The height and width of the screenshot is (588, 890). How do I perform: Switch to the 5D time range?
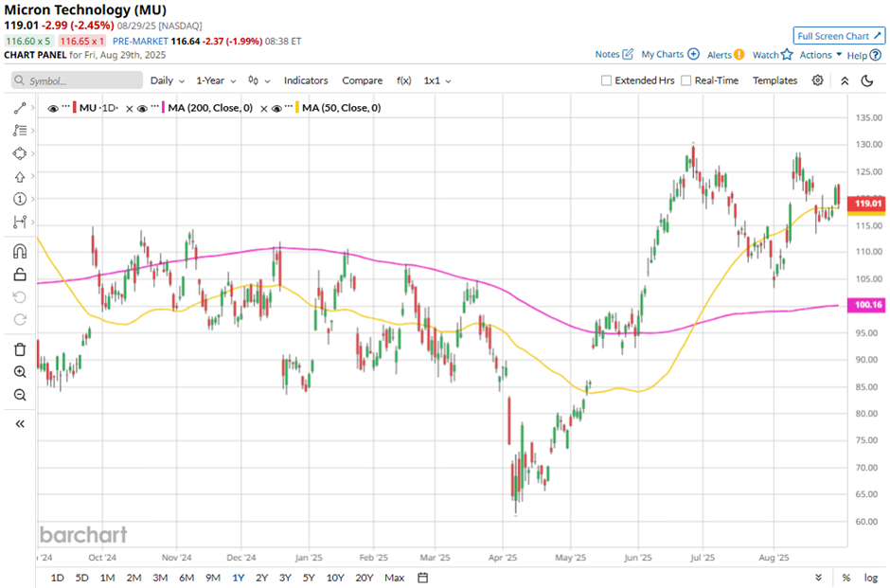click(82, 578)
